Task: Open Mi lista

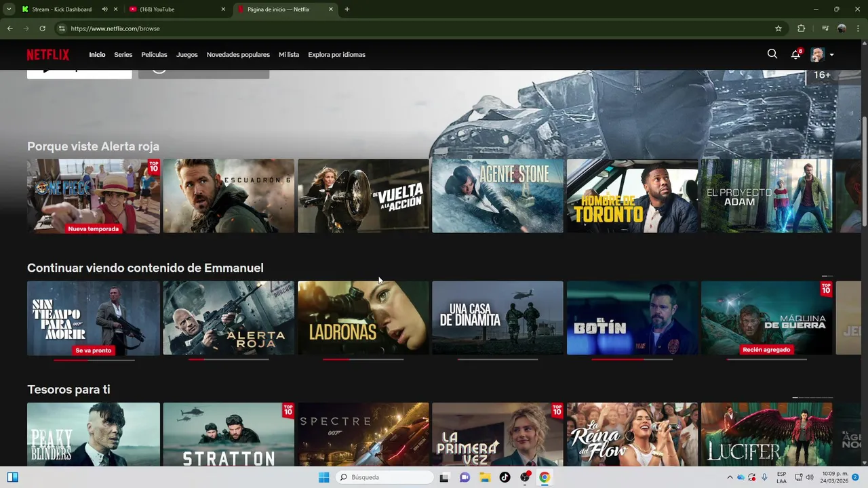Action: (x=289, y=54)
